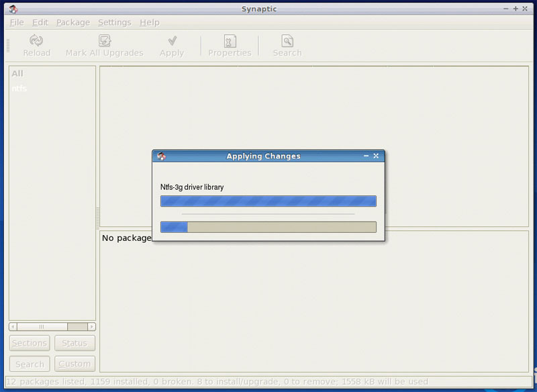Viewport: 537px width, 392px height.
Task: Maximize the Synaptic window
Action: click(x=516, y=9)
